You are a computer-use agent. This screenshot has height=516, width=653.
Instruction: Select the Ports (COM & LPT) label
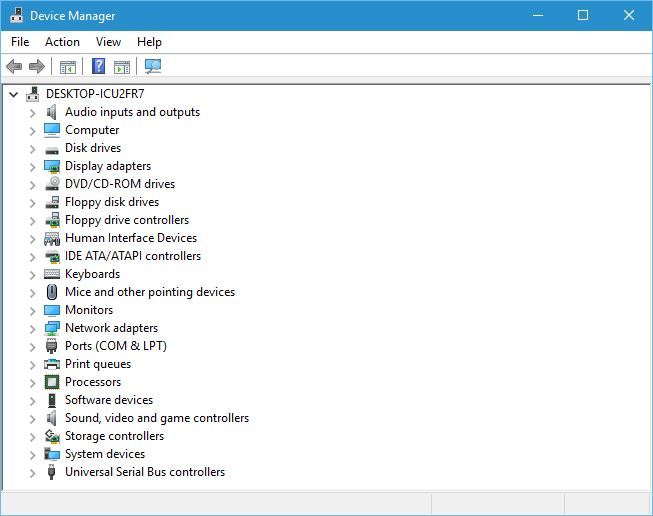click(x=116, y=346)
